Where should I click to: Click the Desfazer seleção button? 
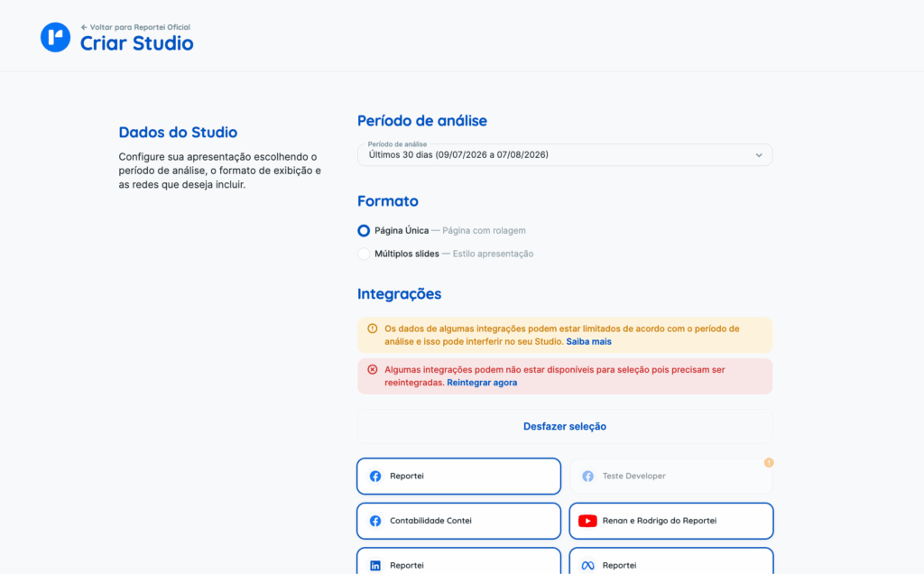tap(565, 426)
